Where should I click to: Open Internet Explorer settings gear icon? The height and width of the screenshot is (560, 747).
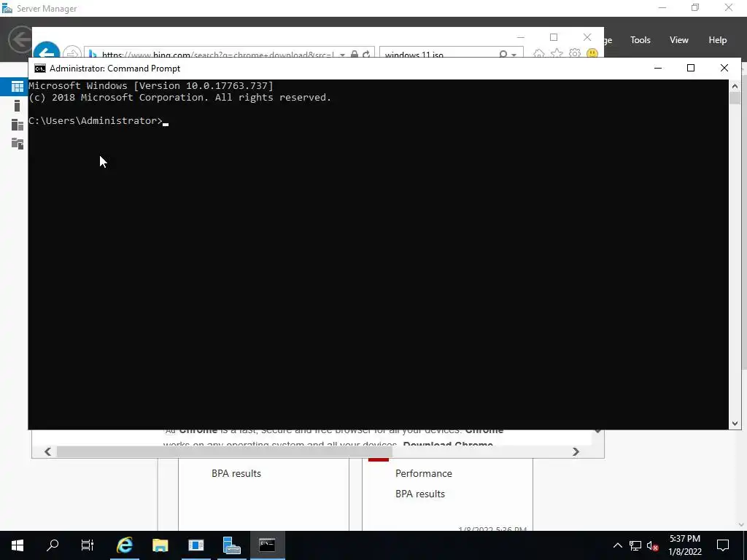(x=575, y=53)
